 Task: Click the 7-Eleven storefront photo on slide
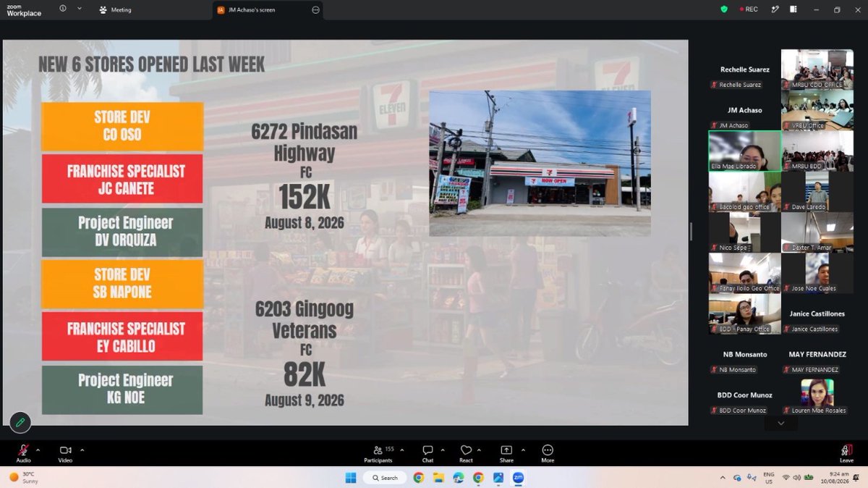pos(540,163)
